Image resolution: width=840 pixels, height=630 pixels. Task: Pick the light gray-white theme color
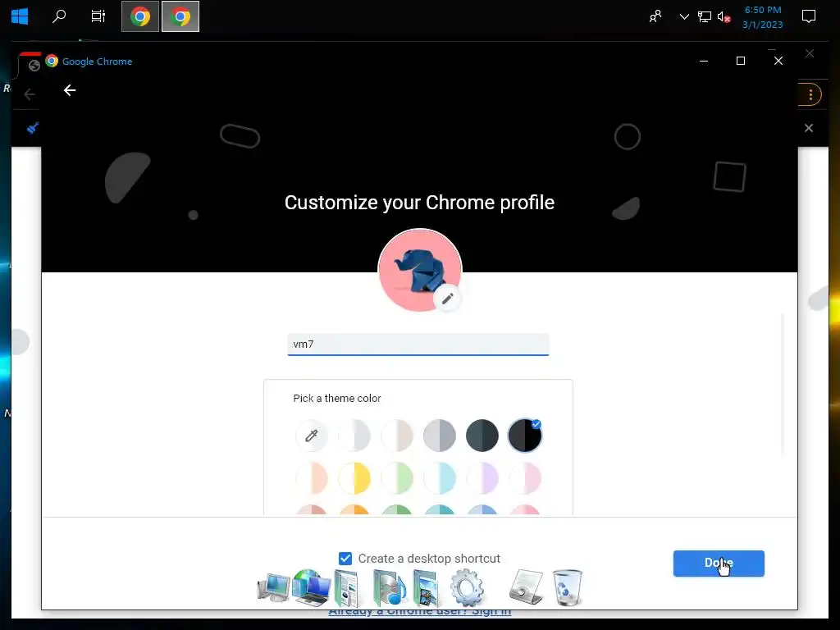pos(354,436)
